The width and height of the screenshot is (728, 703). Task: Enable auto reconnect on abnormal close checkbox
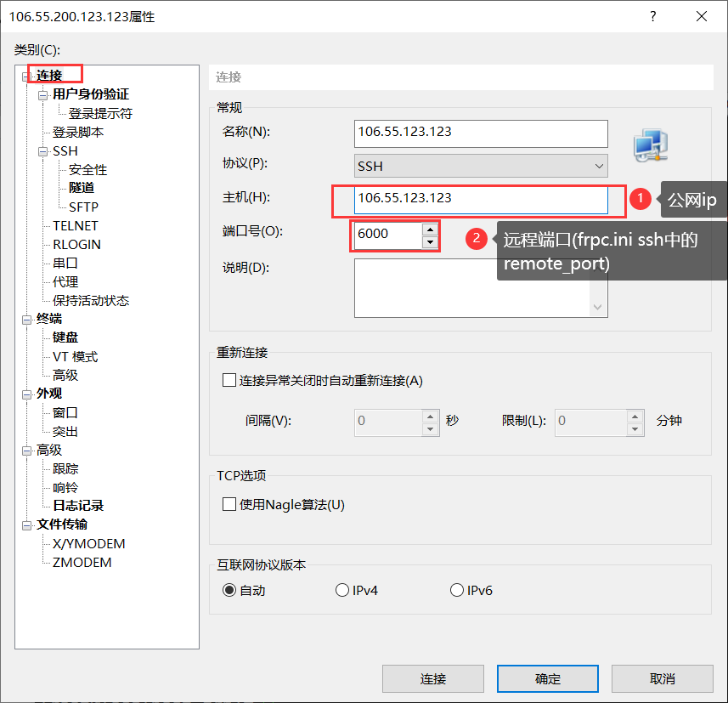(x=229, y=381)
